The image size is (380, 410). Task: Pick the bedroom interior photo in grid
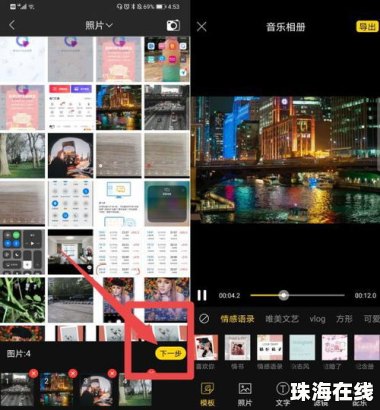coord(70,252)
